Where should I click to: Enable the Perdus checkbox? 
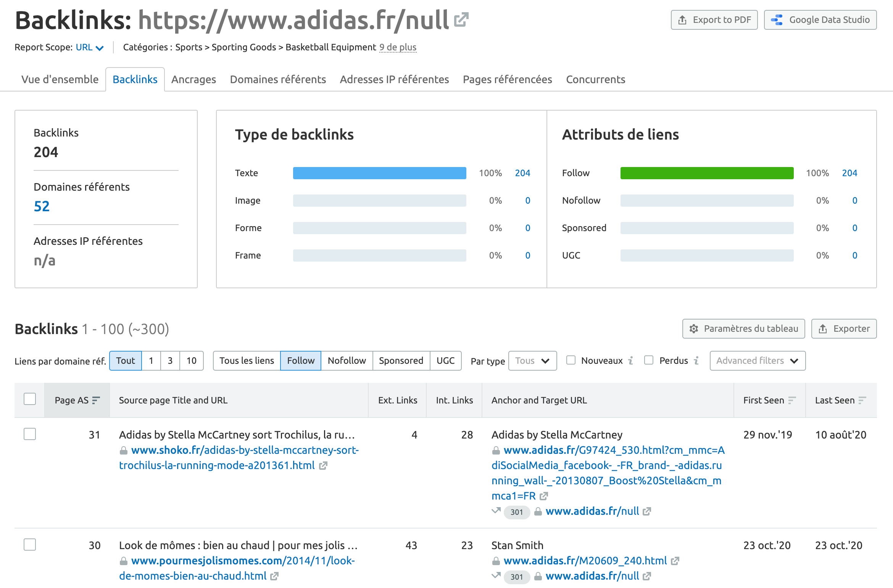click(x=649, y=360)
